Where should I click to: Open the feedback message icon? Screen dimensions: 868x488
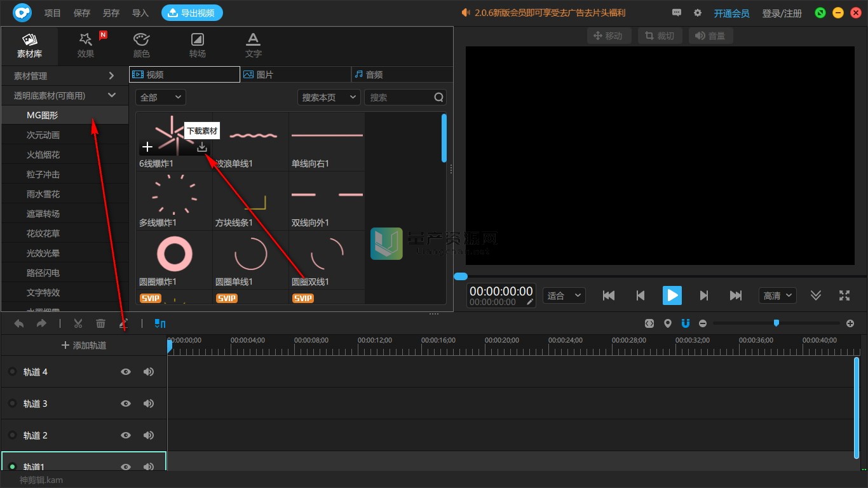click(677, 13)
